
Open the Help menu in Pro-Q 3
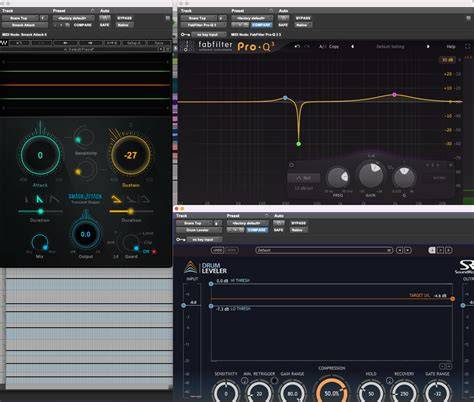pyautogui.click(x=451, y=46)
